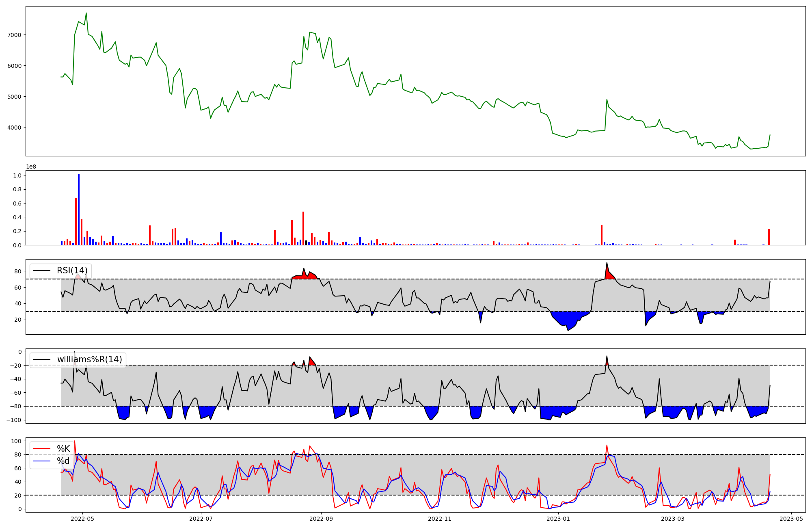Click the williams%R(14) legend label
The width and height of the screenshot is (812, 528).
click(89, 359)
